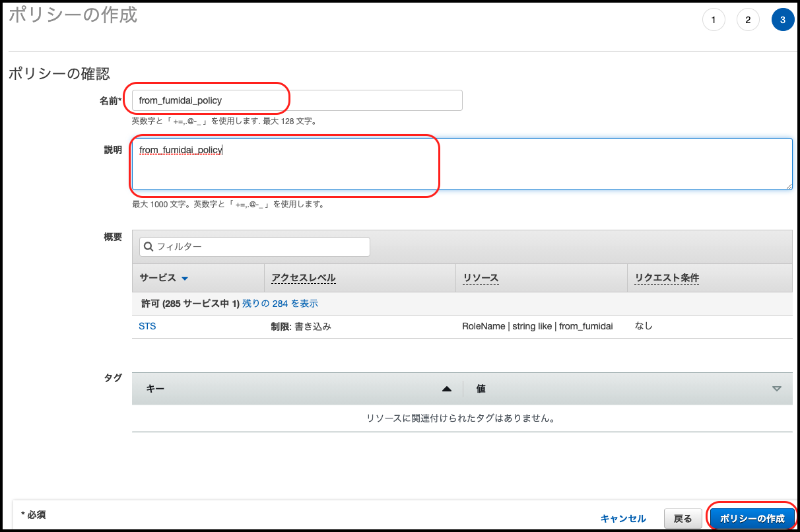
Task: Click the step 2 circle indicator
Action: [x=748, y=19]
